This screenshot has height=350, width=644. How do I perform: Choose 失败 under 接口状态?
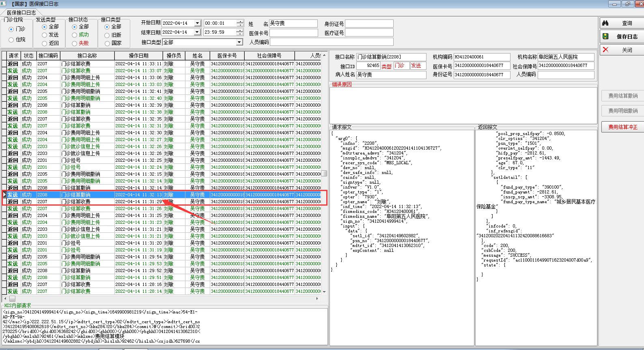tap(75, 43)
